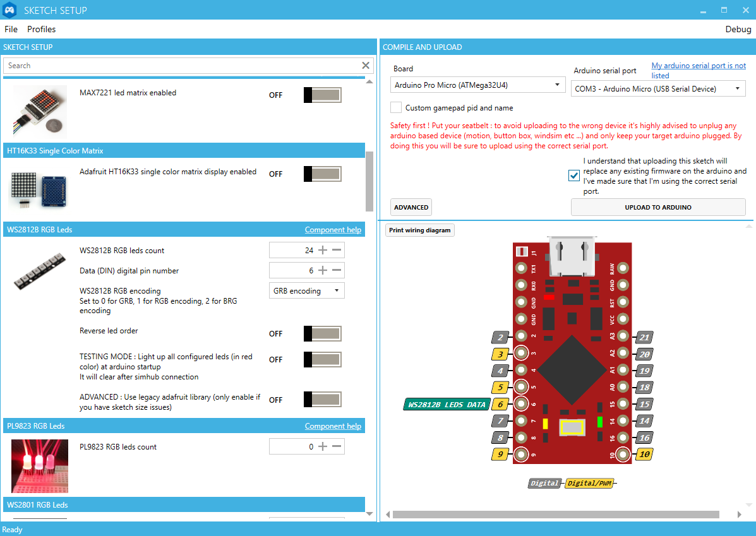Viewport: 756px width, 536px height.
Task: Expand the Arduino serial port dropdown
Action: (x=659, y=89)
